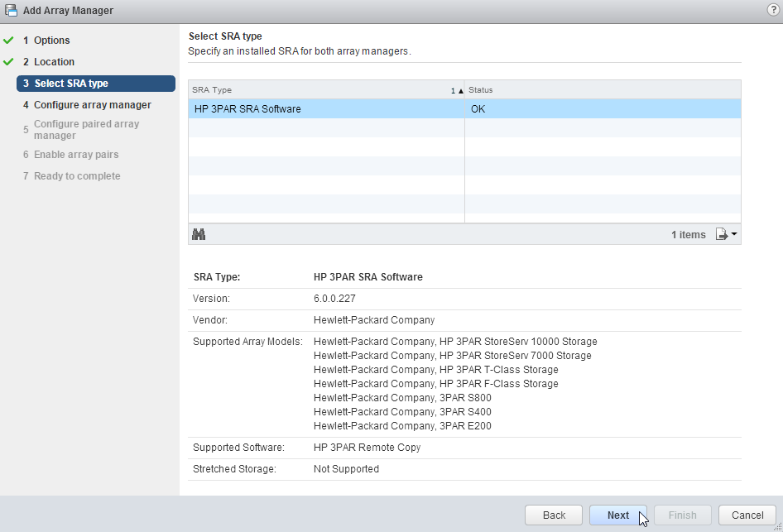Click the StoreServ 7000 Storage model line
Image resolution: width=783 pixels, height=532 pixels.
pyautogui.click(x=453, y=355)
